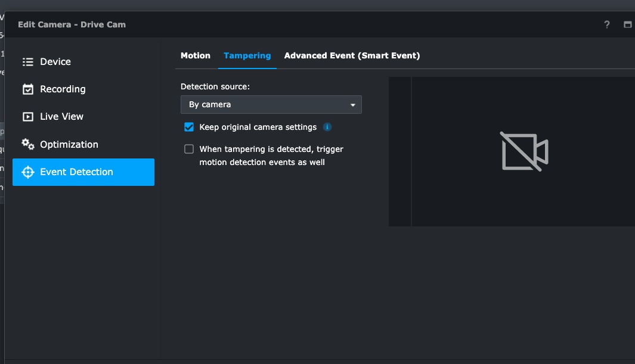Click the Event Detection crosshair icon
Viewport: 635px width, 364px height.
tap(27, 172)
